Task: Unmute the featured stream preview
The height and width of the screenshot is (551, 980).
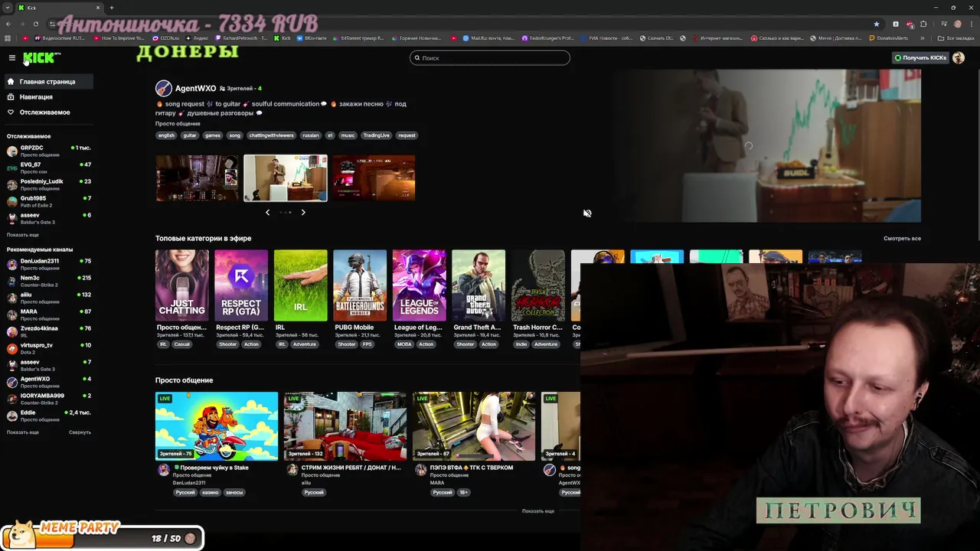Action: pyautogui.click(x=587, y=214)
